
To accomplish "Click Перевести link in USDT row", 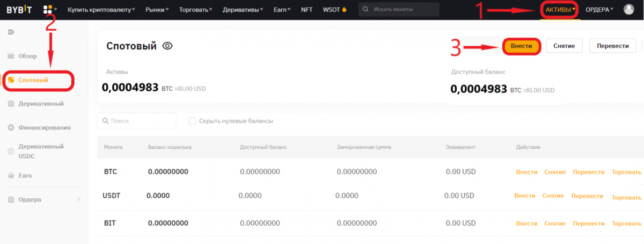I will (x=587, y=196).
